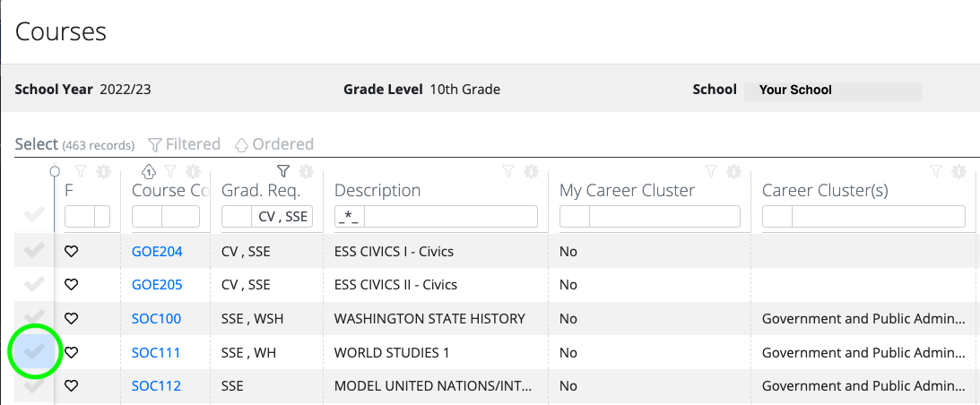980x405 pixels.
Task: Click heart icon for SOC112 course
Action: pos(71,385)
